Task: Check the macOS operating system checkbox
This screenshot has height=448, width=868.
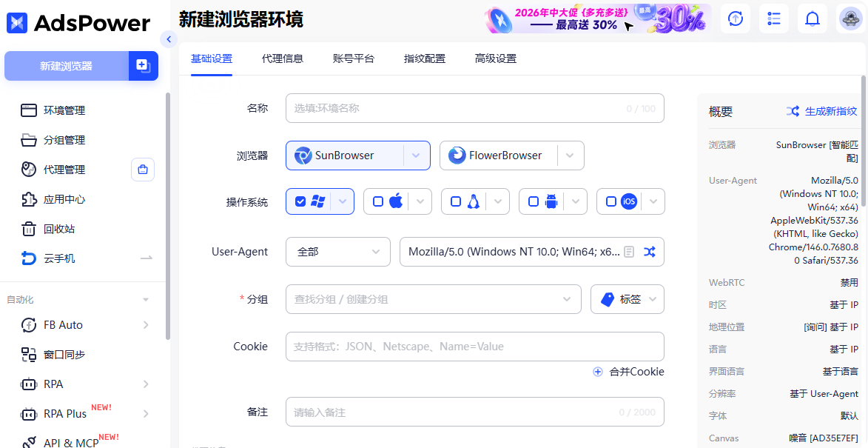Action: [378, 201]
